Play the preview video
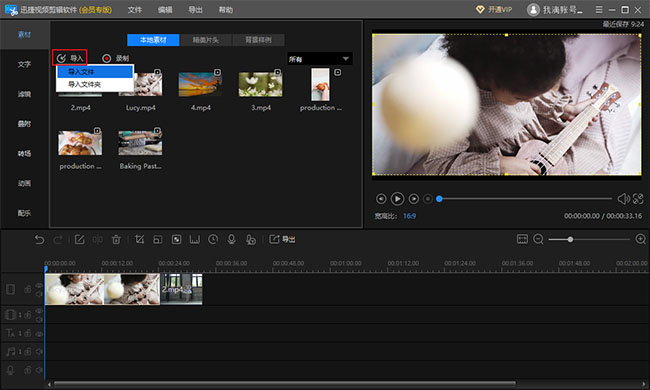 pyautogui.click(x=397, y=199)
